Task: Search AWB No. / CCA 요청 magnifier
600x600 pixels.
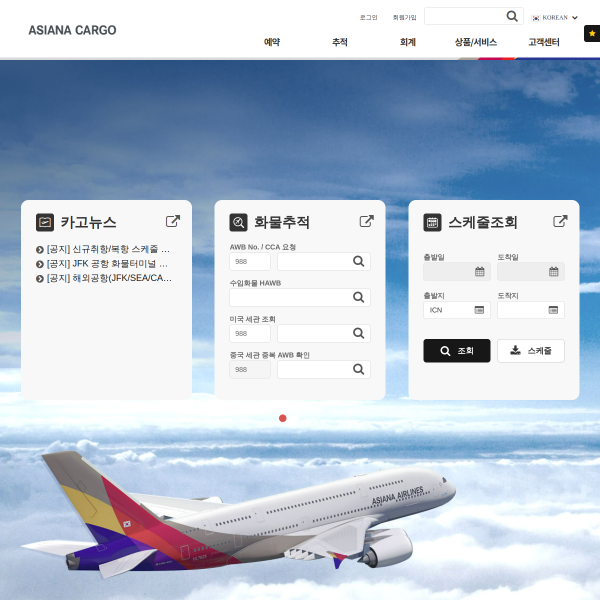Action: [359, 261]
